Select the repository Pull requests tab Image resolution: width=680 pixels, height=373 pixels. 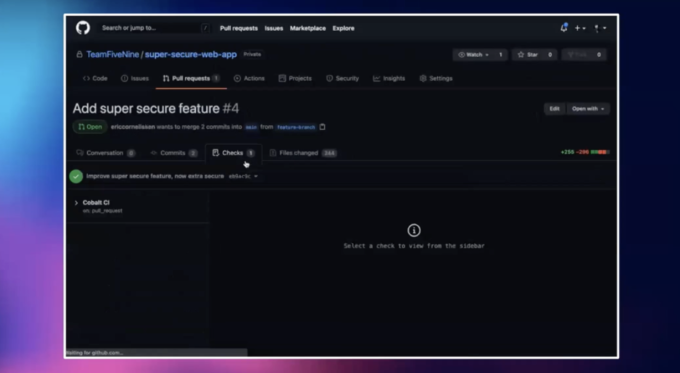pos(191,79)
